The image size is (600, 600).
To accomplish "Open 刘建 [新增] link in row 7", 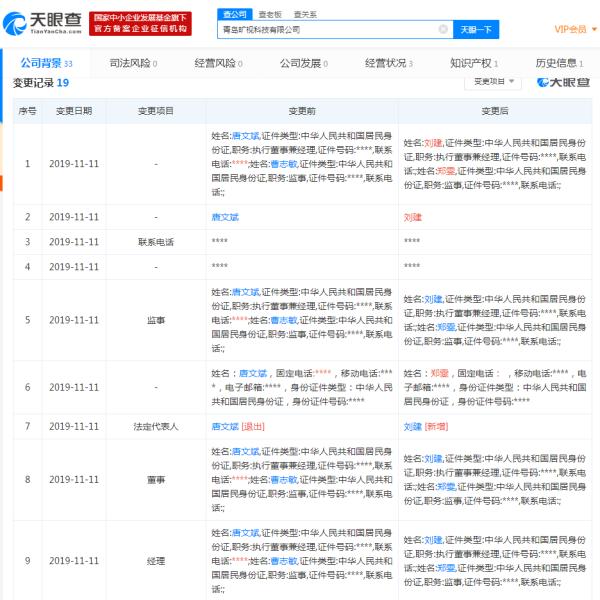I will click(x=426, y=426).
